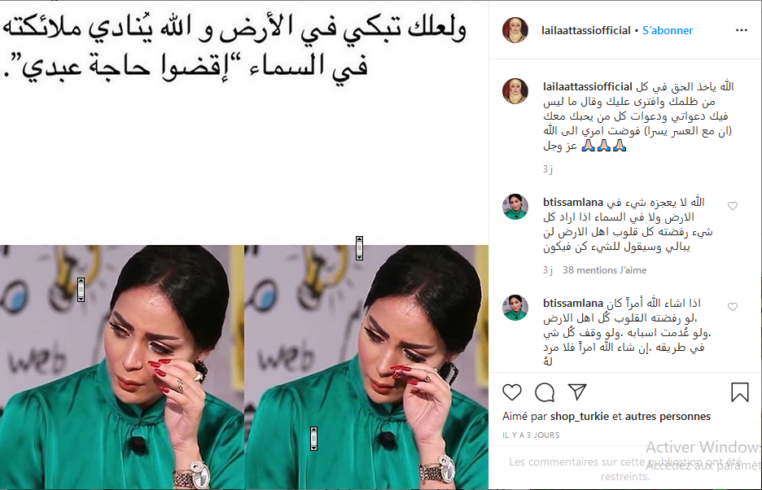The height and width of the screenshot is (490, 762).
Task: Open first btissamlana comment avatar
Action: (x=515, y=206)
